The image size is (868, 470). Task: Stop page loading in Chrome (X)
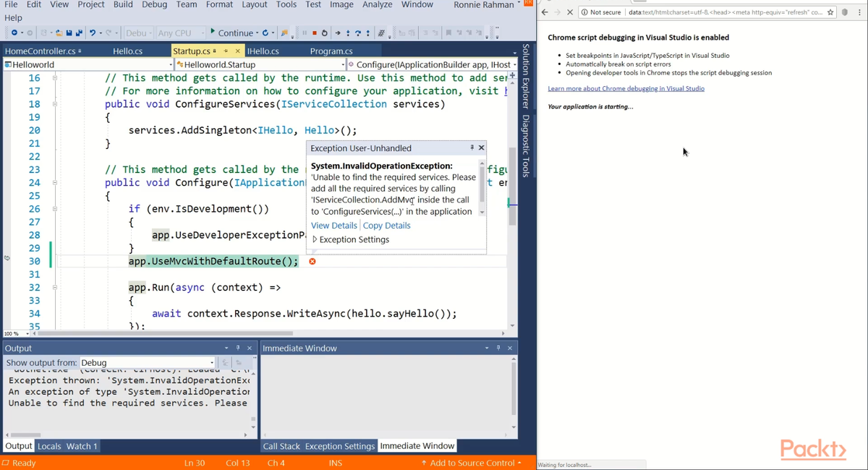tap(569, 12)
